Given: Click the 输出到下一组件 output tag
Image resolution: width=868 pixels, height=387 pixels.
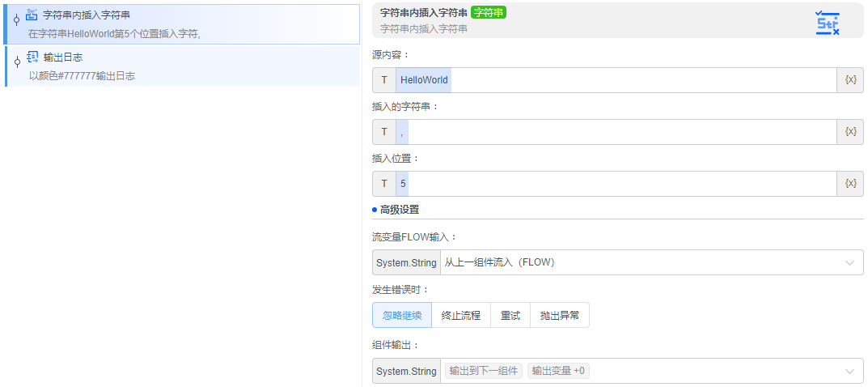Looking at the screenshot, I should click(483, 371).
